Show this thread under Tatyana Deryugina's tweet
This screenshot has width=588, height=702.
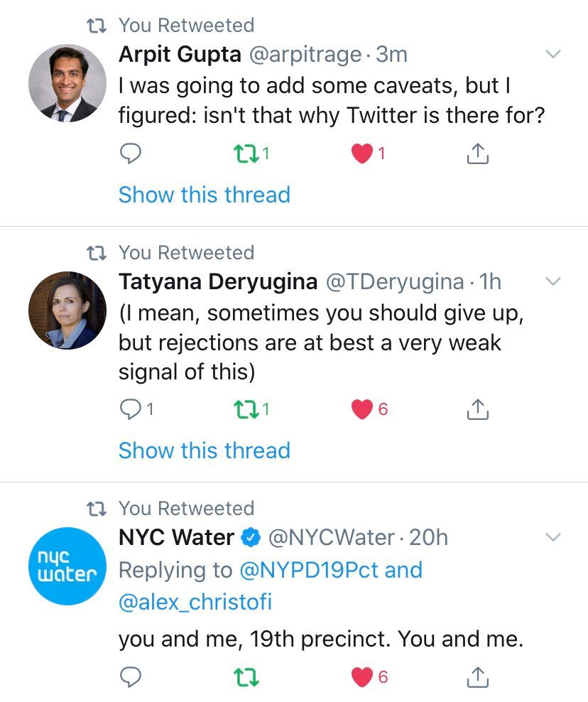[x=204, y=450]
